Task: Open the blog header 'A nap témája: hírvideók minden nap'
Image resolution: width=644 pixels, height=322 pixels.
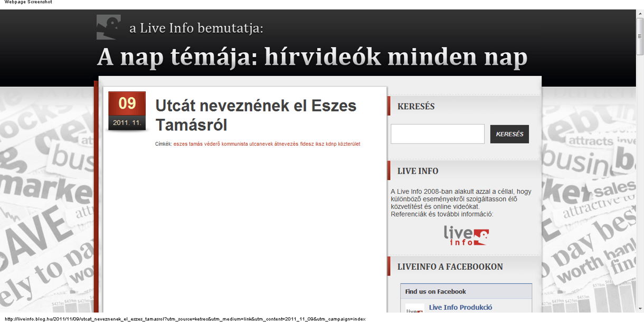Action: tap(312, 57)
